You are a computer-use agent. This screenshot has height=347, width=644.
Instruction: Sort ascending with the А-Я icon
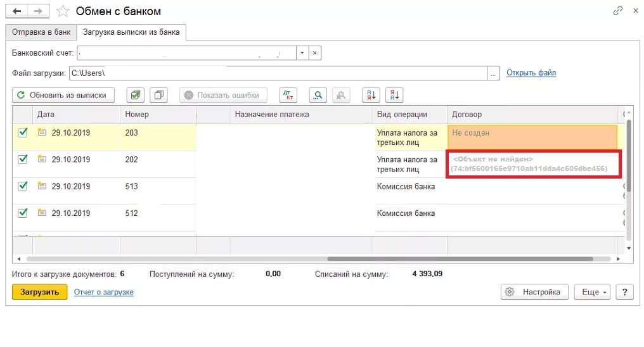(371, 95)
